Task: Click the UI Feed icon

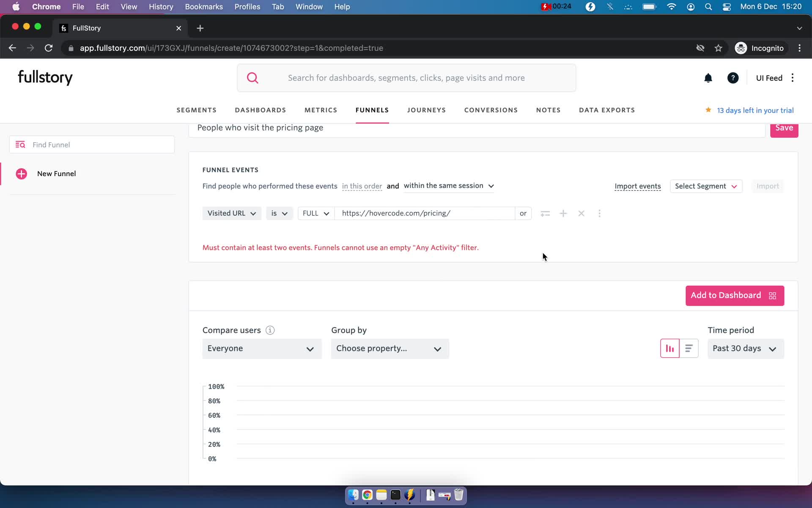Action: [769, 78]
